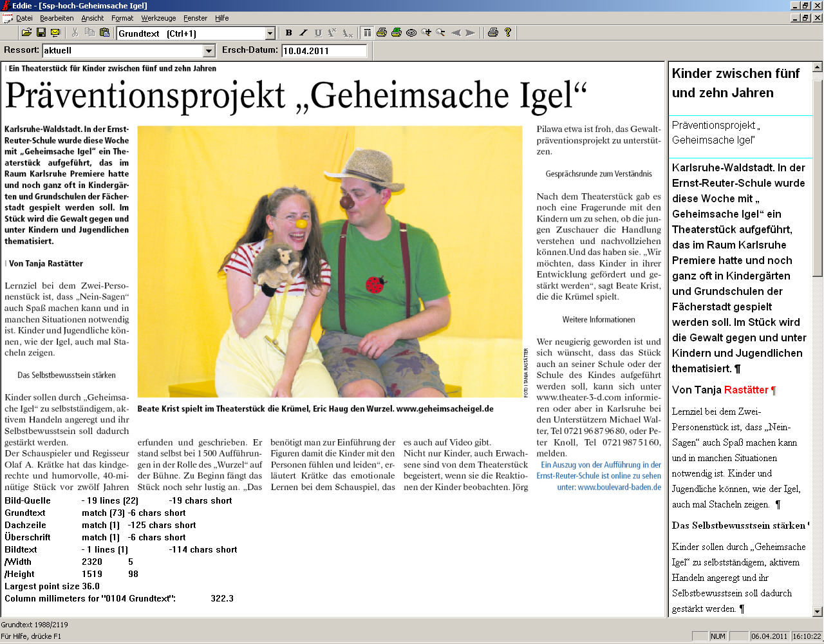The width and height of the screenshot is (824, 644).
Task: Click the www.boulevard-baden.de link text
Action: tap(619, 487)
